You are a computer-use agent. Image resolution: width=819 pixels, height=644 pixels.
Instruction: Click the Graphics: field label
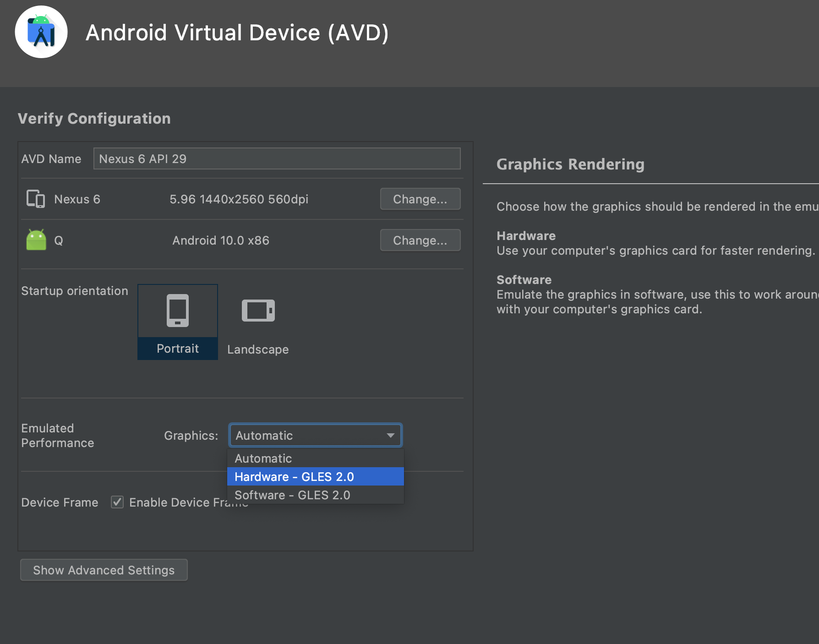point(191,436)
